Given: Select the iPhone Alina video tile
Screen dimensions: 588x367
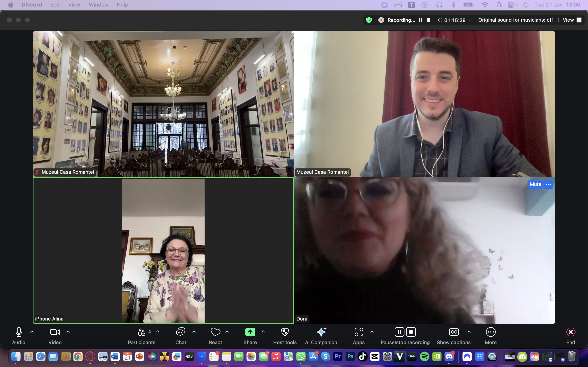Looking at the screenshot, I should pos(163,251).
